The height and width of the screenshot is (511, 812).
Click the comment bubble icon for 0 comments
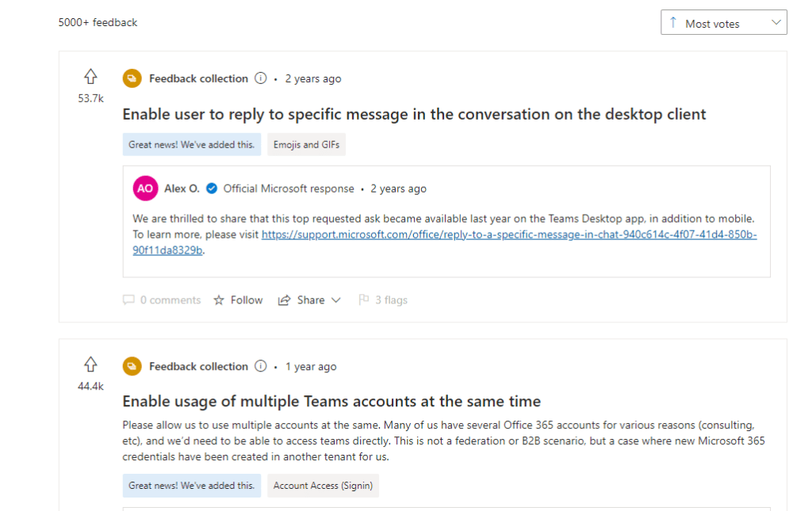[128, 300]
